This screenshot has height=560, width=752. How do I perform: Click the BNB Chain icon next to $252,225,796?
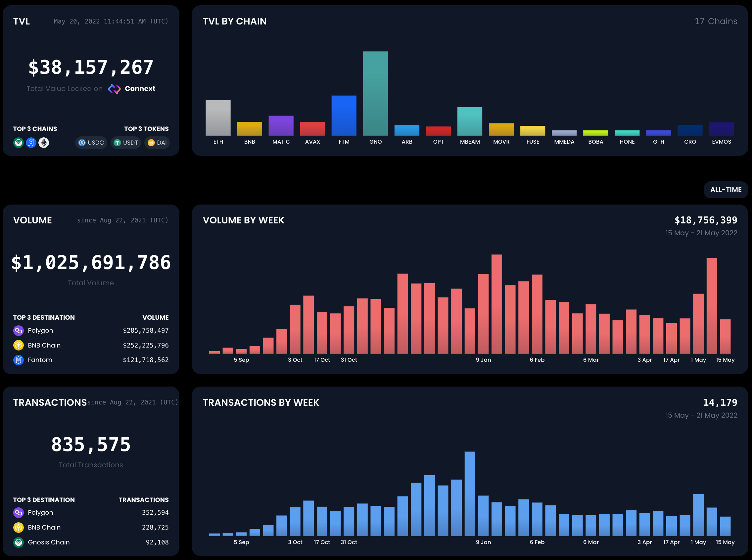18,345
